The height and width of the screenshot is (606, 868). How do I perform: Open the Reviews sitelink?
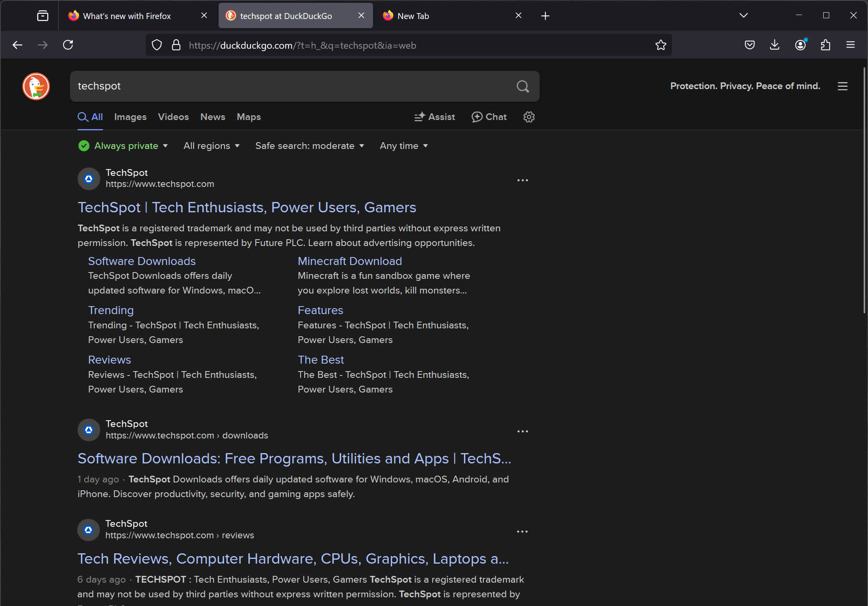click(109, 360)
